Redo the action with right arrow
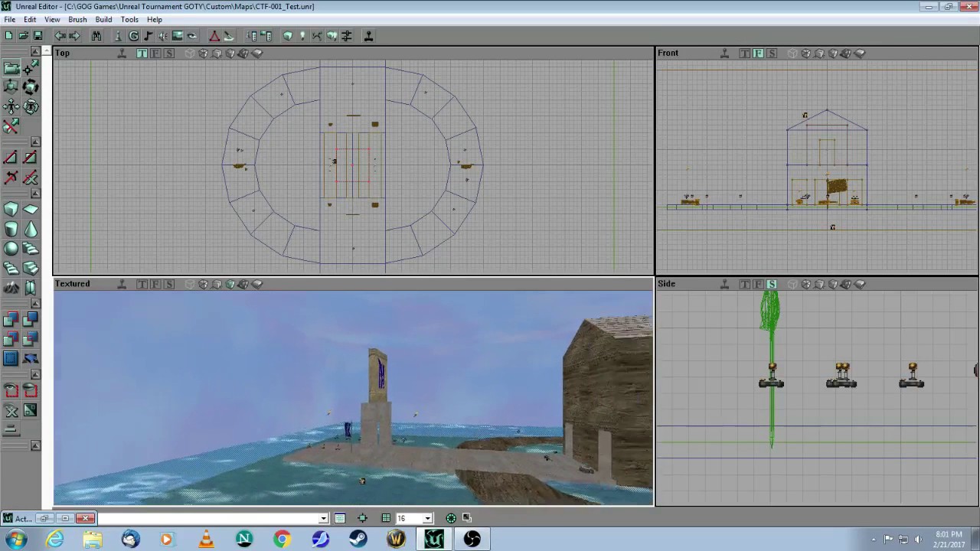Image resolution: width=980 pixels, height=551 pixels. (74, 36)
